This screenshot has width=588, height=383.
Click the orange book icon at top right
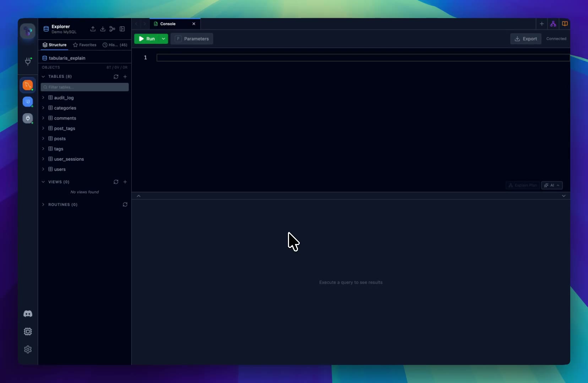click(x=565, y=24)
